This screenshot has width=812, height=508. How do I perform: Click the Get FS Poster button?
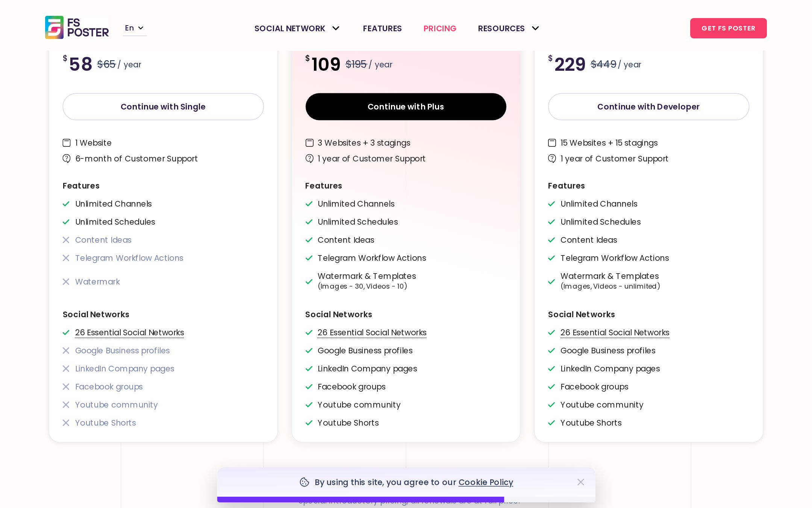tap(728, 28)
